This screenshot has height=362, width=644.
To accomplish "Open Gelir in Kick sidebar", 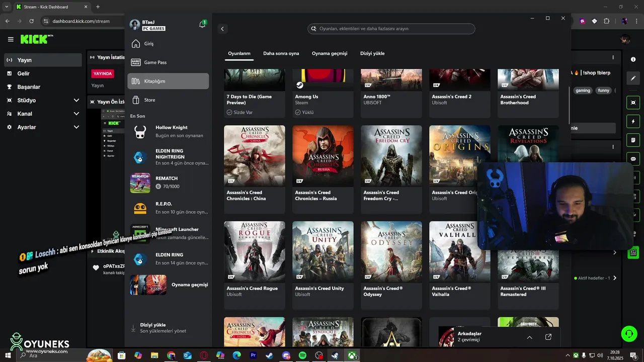I will coord(43,73).
